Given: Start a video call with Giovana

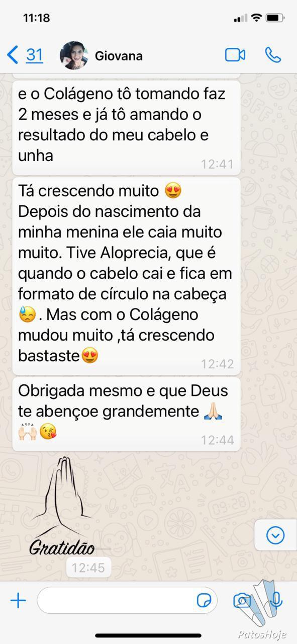Looking at the screenshot, I should coord(235,55).
